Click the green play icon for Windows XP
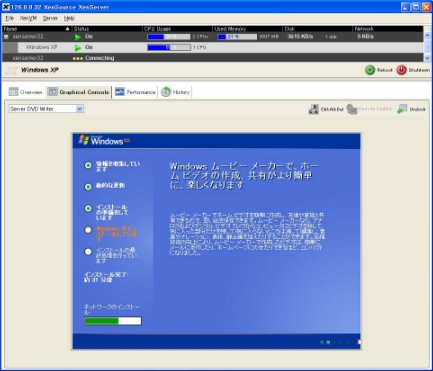Screen dimensions: 433x371 tap(78, 48)
